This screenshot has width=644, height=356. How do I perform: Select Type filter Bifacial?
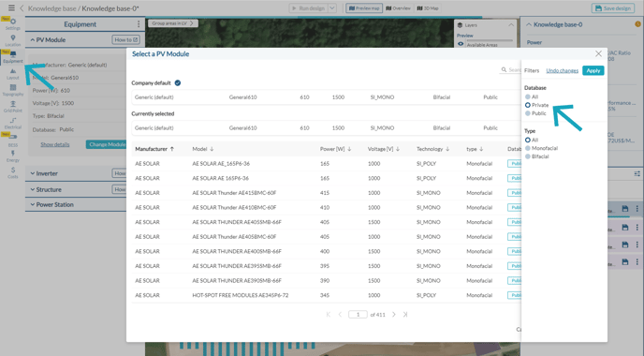pos(528,156)
